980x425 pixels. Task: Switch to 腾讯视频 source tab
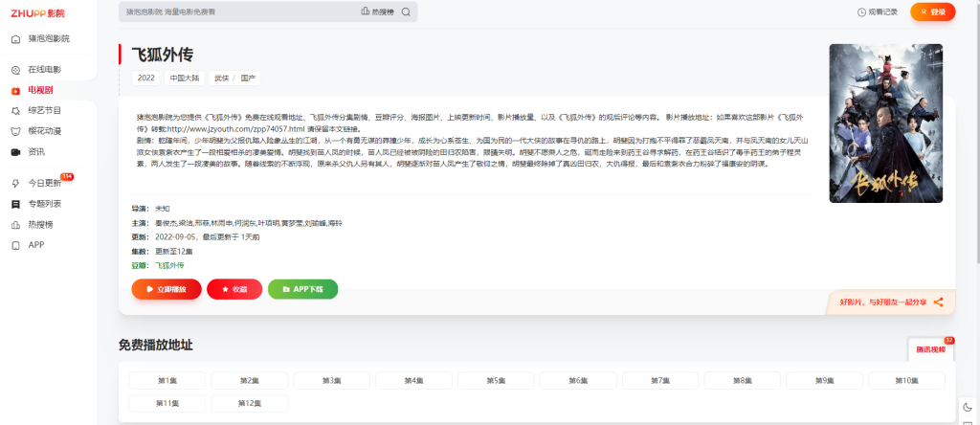(x=930, y=349)
